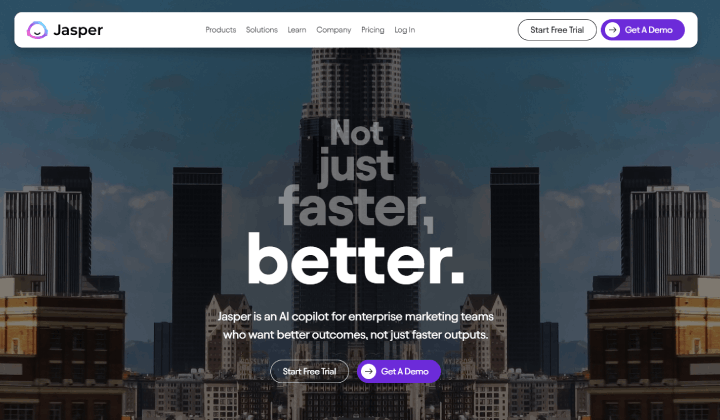
Task: Click Start Free Trial below the tagline
Action: point(309,371)
